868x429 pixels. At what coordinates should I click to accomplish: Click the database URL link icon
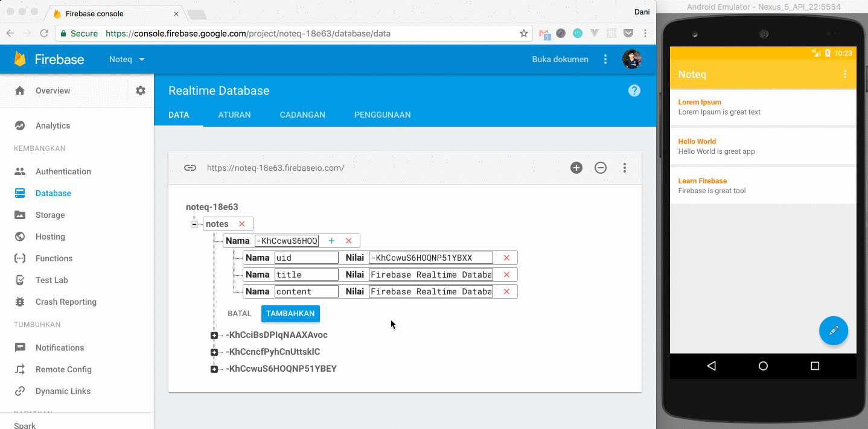point(190,168)
